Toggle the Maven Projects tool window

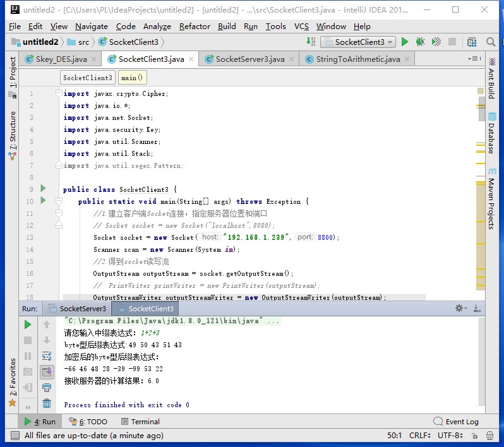[492, 199]
